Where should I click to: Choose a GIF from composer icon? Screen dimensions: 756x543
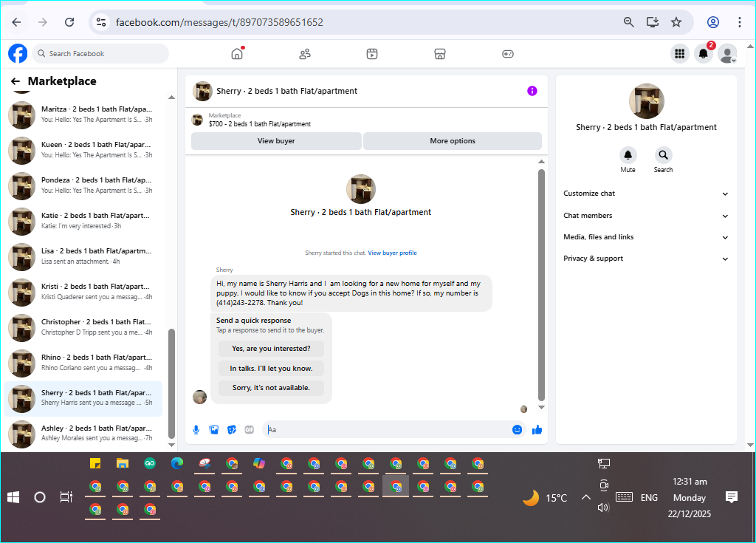coord(250,429)
